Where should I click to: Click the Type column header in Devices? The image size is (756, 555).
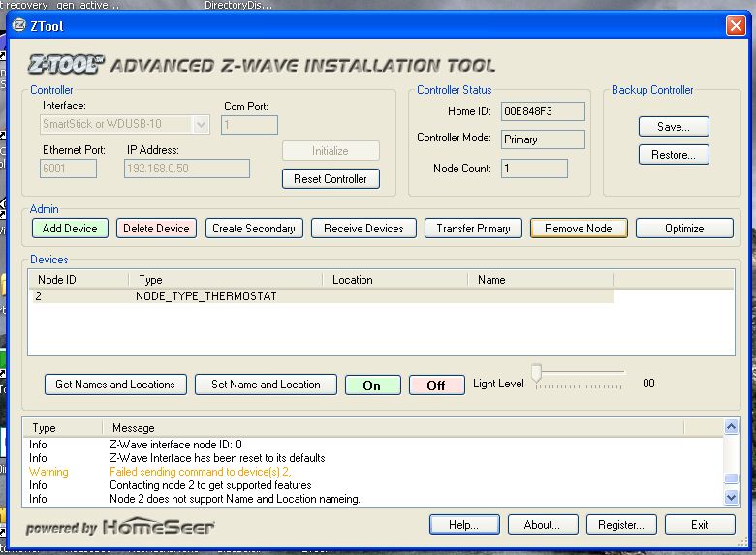click(x=225, y=280)
